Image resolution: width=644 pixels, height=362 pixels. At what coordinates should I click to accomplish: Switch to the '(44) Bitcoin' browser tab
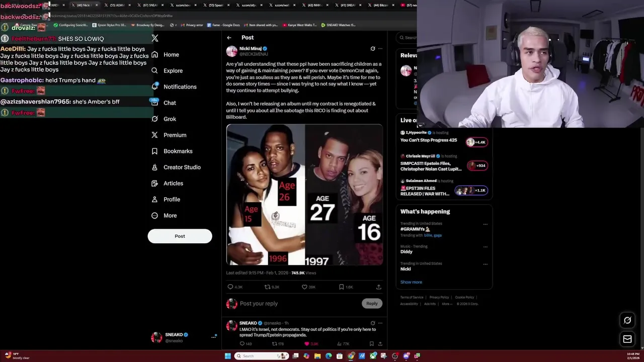pos(380,5)
